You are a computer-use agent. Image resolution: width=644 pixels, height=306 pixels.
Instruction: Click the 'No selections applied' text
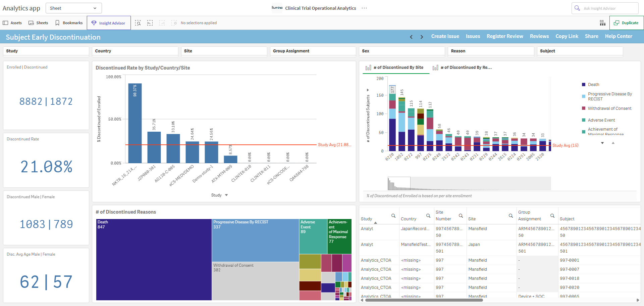(199, 23)
